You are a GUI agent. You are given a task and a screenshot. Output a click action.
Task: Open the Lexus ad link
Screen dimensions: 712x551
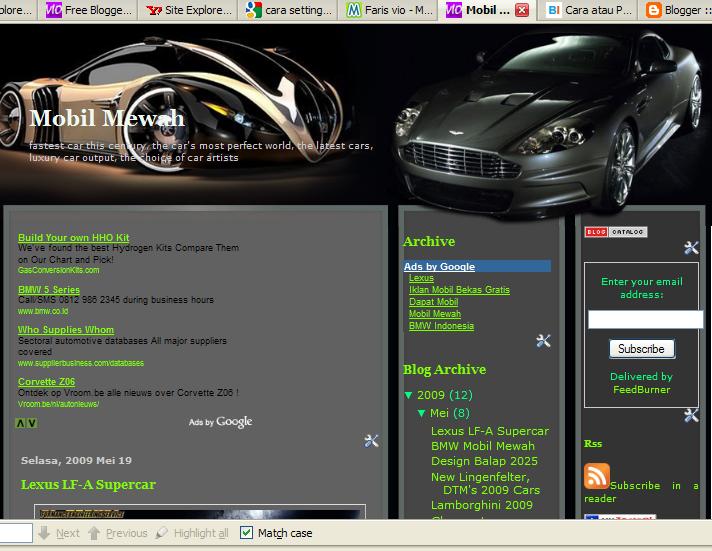tap(421, 278)
